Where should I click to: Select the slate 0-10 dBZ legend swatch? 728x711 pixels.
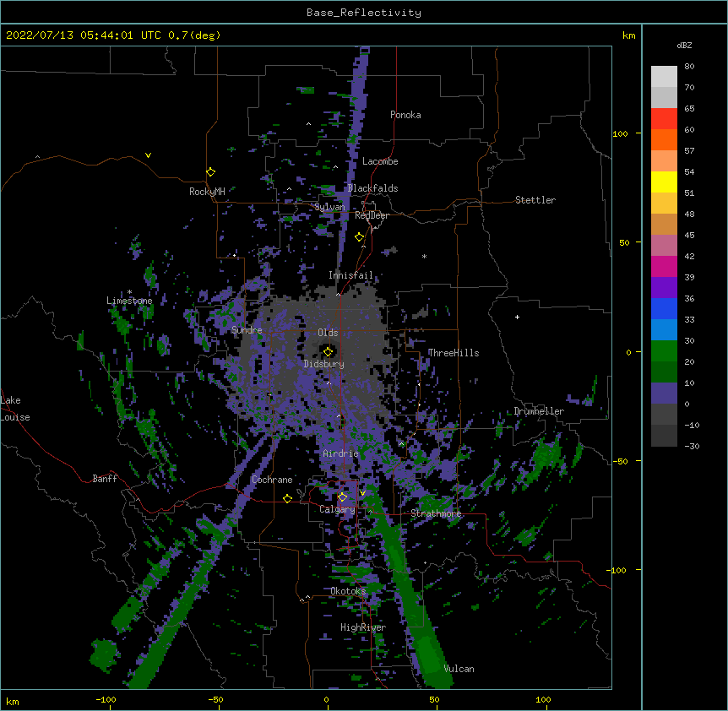[x=664, y=393]
